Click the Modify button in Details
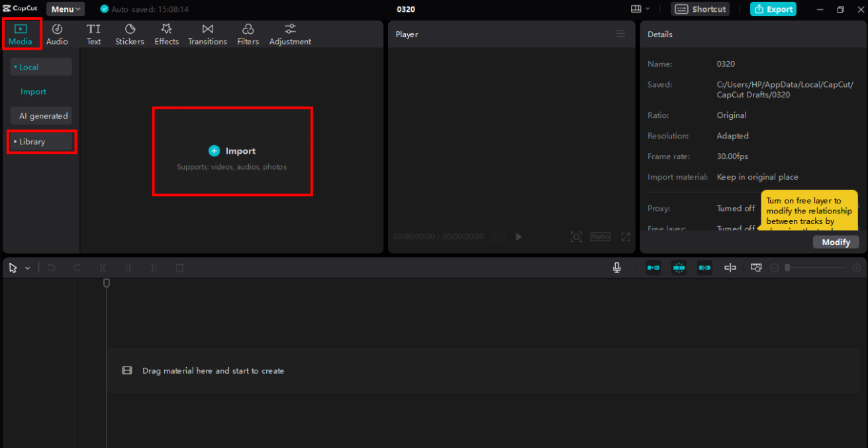This screenshot has height=448, width=868. [x=836, y=242]
